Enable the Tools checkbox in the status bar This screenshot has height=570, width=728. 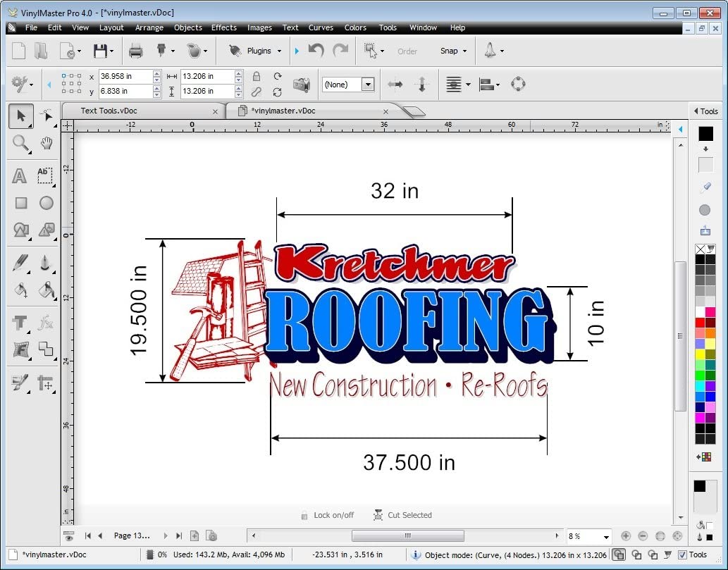tap(682, 554)
